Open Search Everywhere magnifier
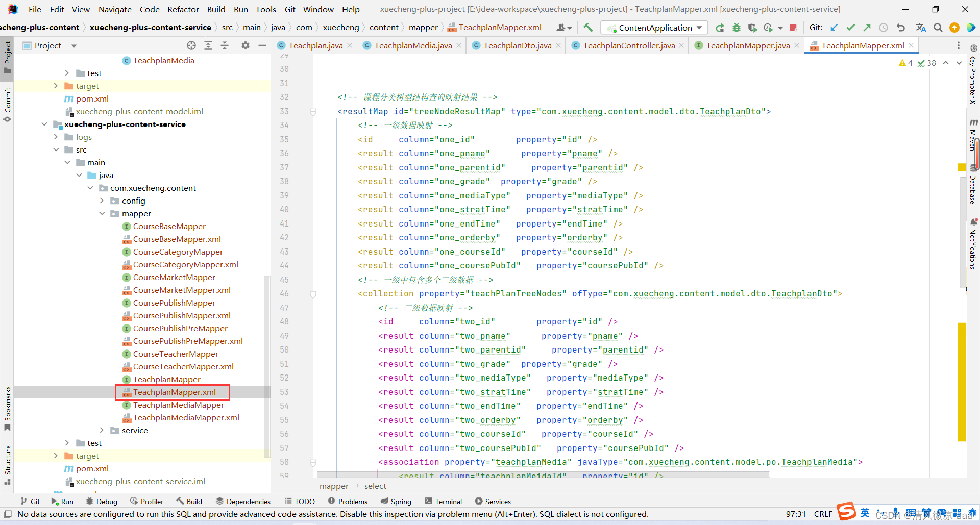 pyautogui.click(x=938, y=28)
